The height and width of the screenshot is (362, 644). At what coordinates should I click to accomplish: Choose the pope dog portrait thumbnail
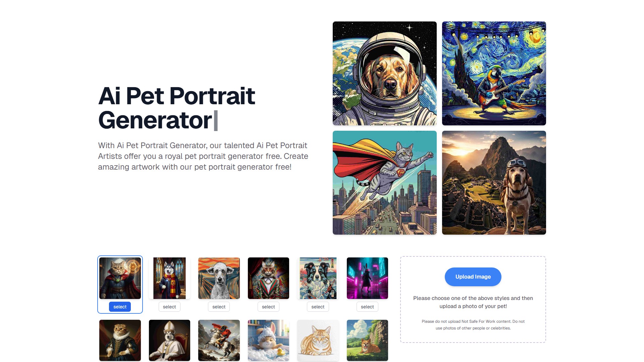169,340
